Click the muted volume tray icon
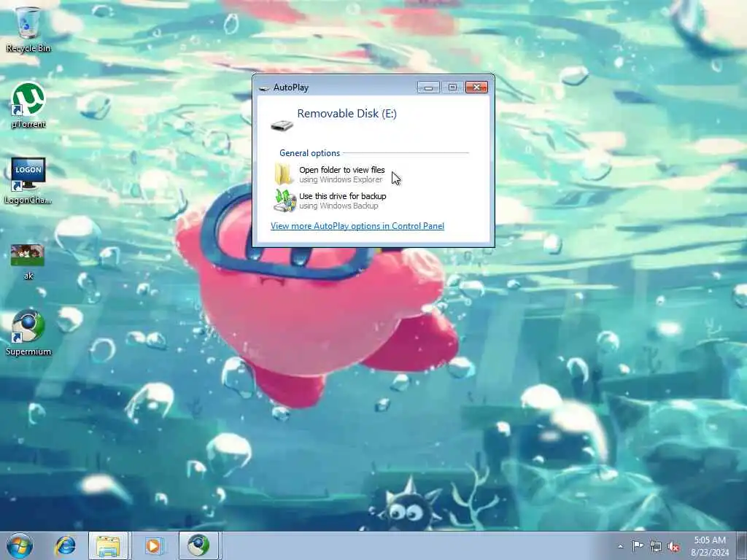This screenshot has height=560, width=747. (x=673, y=546)
